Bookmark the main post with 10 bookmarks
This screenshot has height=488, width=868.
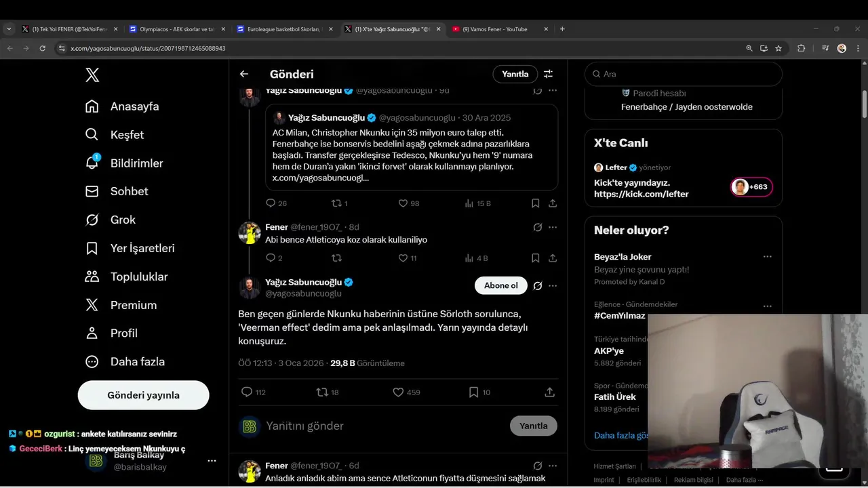click(479, 392)
